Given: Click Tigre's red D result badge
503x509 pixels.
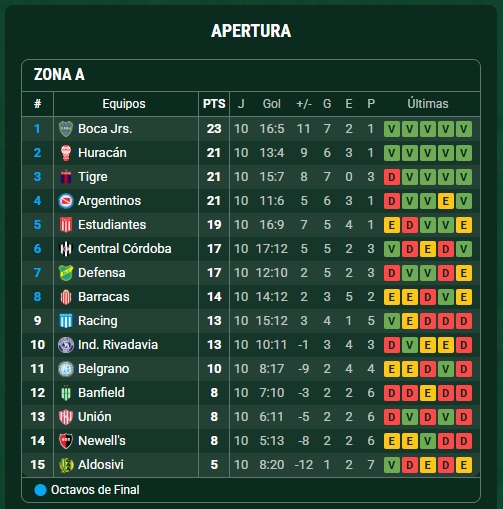Looking at the screenshot, I should click(x=392, y=177).
